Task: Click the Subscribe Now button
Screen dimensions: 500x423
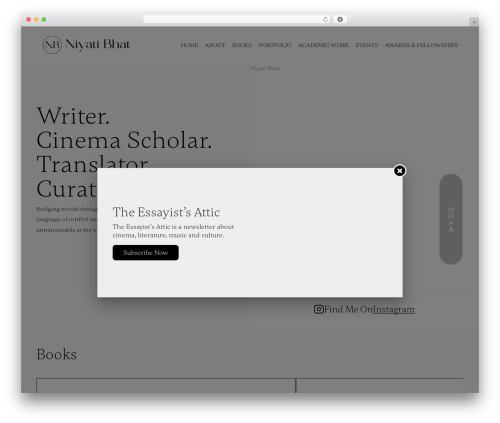Action: tap(145, 253)
